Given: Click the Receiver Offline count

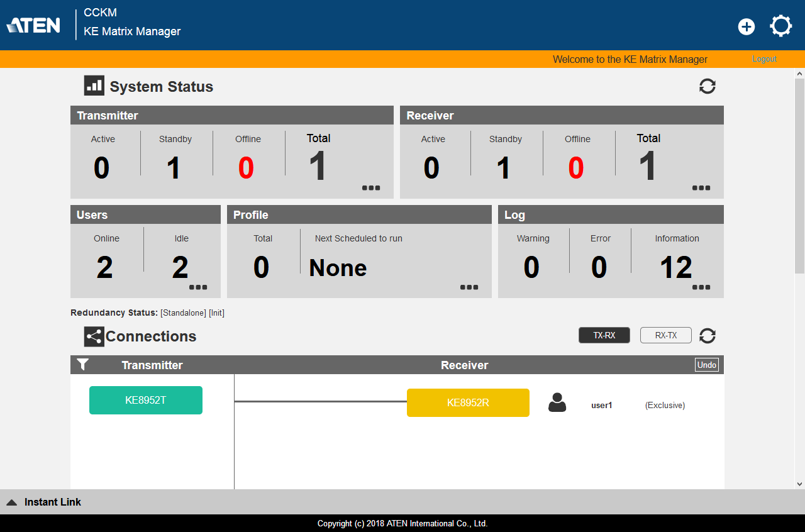Looking at the screenshot, I should coord(576,168).
